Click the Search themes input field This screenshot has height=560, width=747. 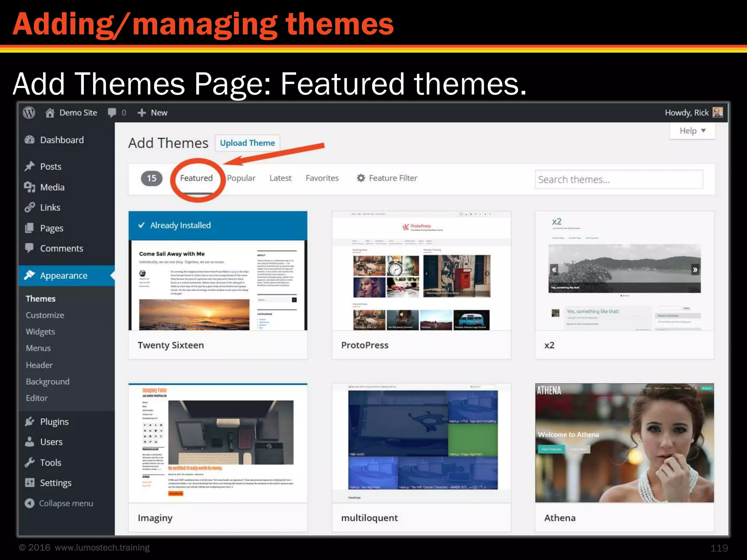(x=619, y=179)
